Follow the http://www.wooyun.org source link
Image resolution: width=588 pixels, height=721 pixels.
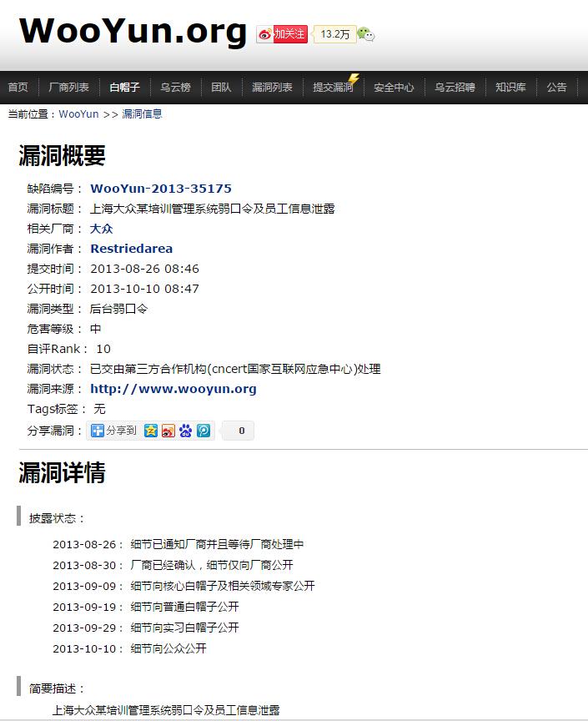pos(173,389)
